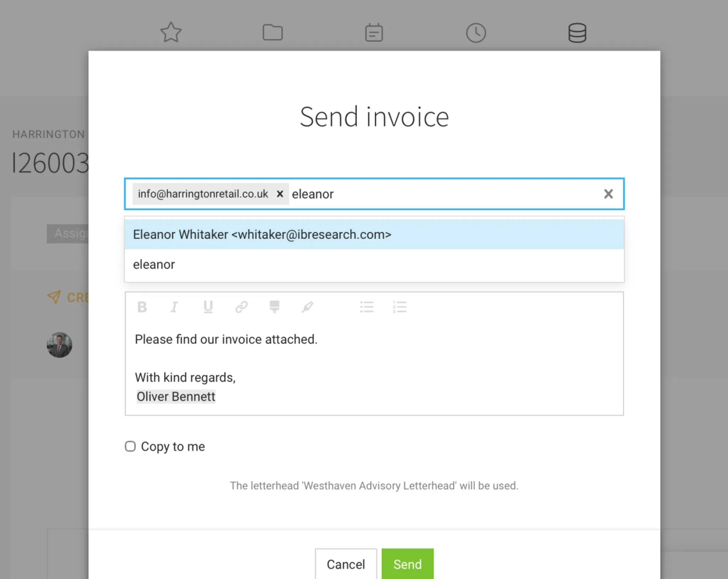Toggle bold formatting in editor

pyautogui.click(x=142, y=307)
